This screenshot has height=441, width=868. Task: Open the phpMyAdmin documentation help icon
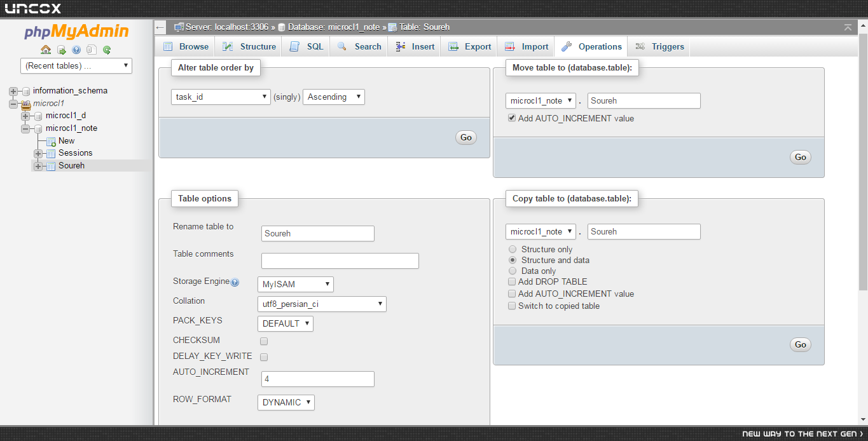76,50
